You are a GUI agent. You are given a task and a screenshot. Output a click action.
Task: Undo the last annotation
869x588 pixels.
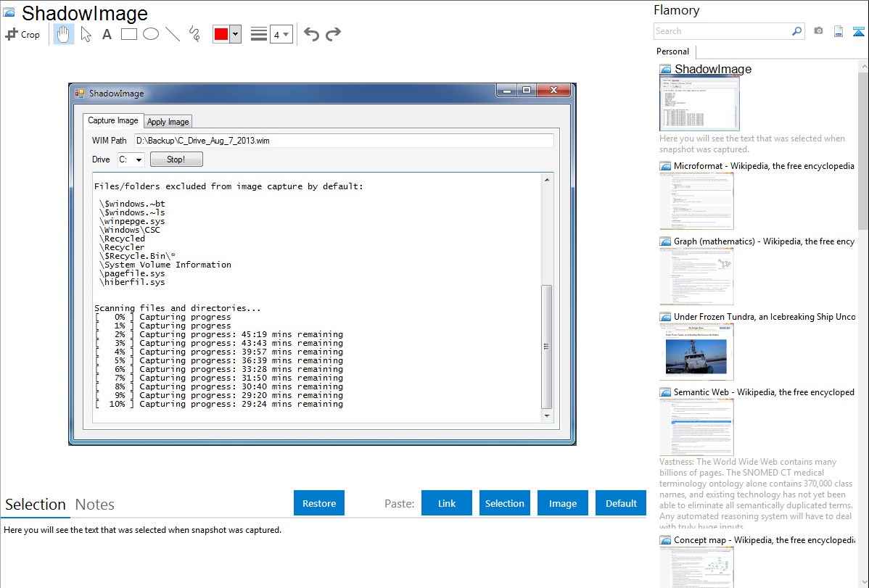pyautogui.click(x=311, y=34)
